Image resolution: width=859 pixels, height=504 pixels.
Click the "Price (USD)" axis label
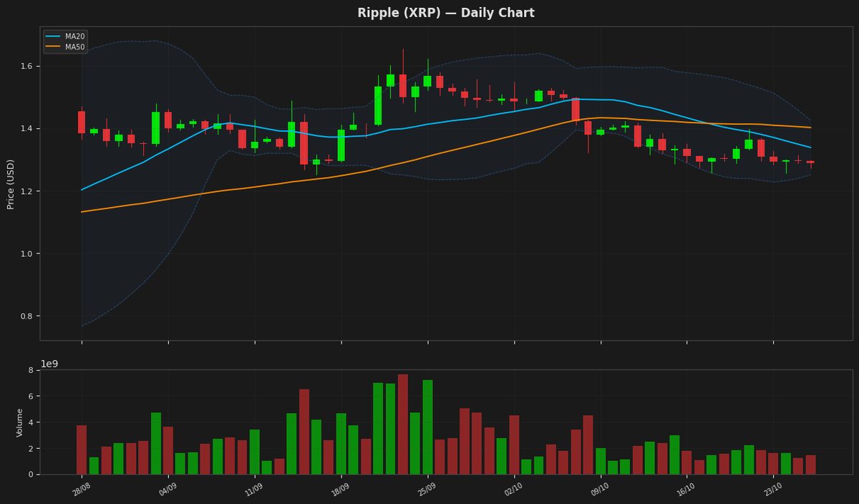[x=11, y=184]
